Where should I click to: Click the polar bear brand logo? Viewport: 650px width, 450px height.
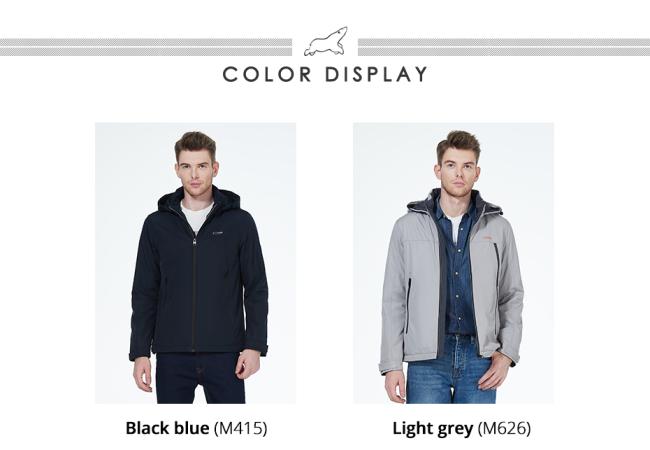click(326, 41)
